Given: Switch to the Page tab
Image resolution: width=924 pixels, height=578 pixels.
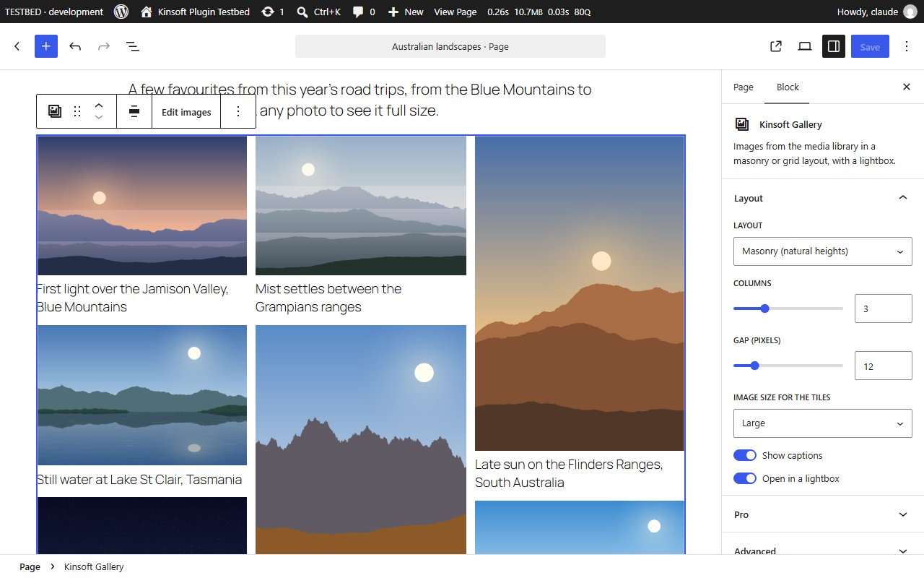Looking at the screenshot, I should click(x=744, y=87).
